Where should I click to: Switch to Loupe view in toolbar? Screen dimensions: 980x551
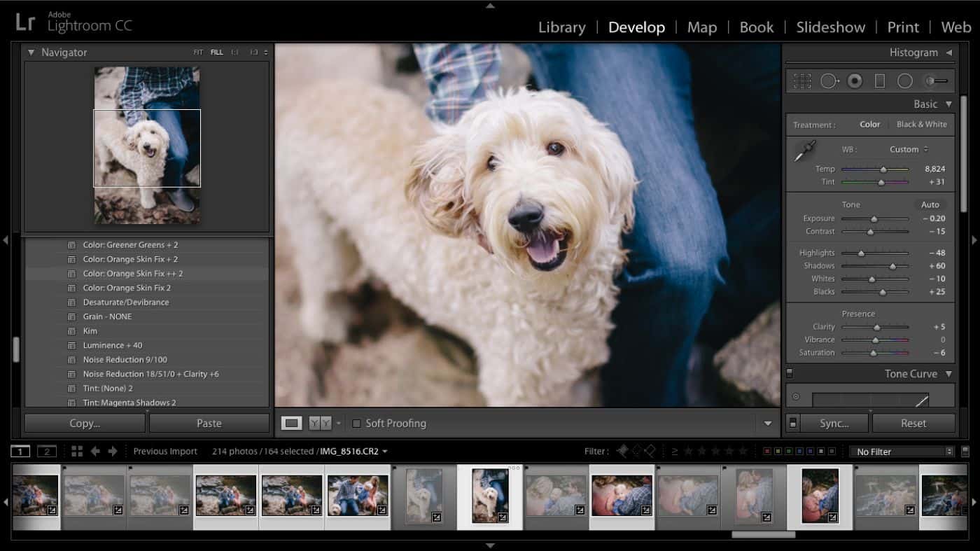pyautogui.click(x=292, y=423)
